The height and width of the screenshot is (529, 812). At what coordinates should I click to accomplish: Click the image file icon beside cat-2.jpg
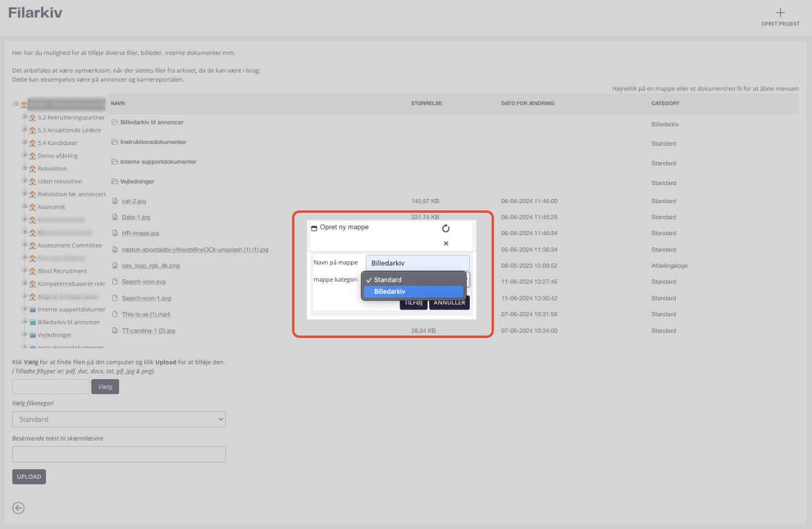115,201
